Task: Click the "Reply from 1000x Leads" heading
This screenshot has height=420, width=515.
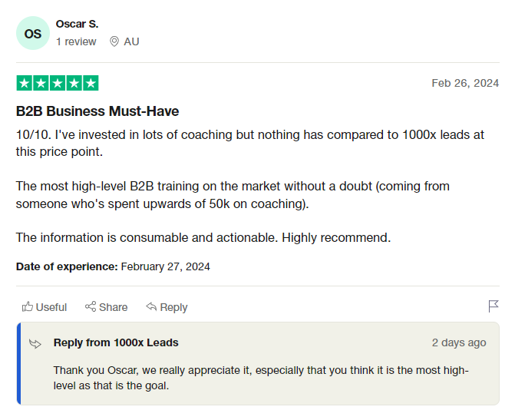Action: point(116,342)
